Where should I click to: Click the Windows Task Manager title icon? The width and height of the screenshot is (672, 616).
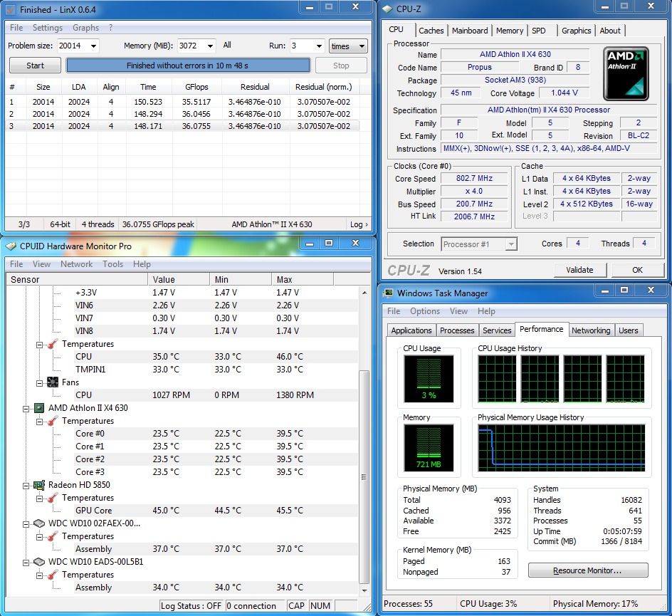tap(388, 293)
